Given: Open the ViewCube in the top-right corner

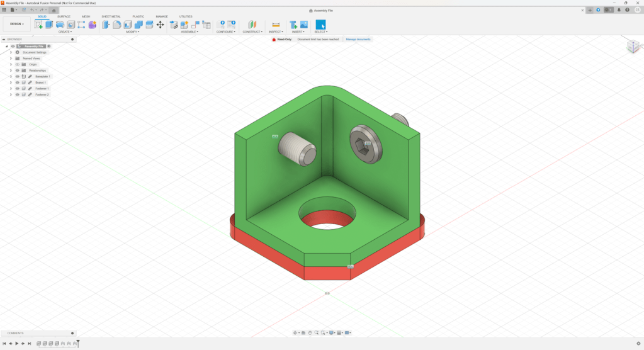Looking at the screenshot, I should pos(632,47).
